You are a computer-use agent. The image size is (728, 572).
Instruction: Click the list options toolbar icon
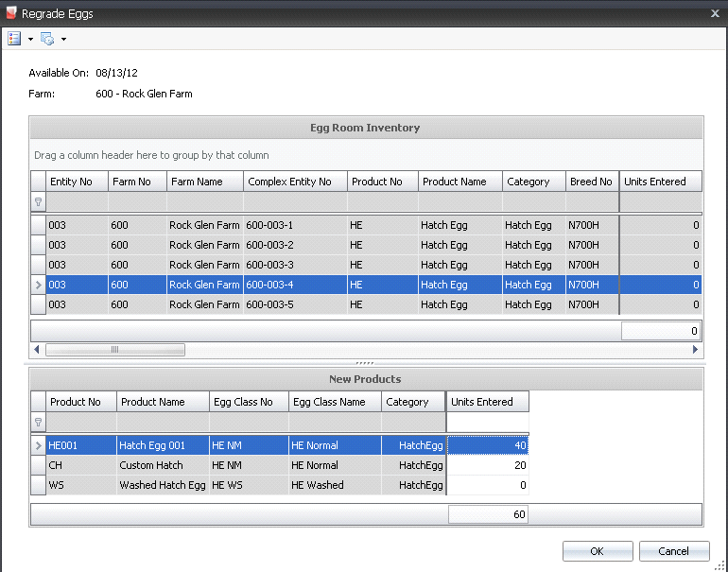click(14, 39)
